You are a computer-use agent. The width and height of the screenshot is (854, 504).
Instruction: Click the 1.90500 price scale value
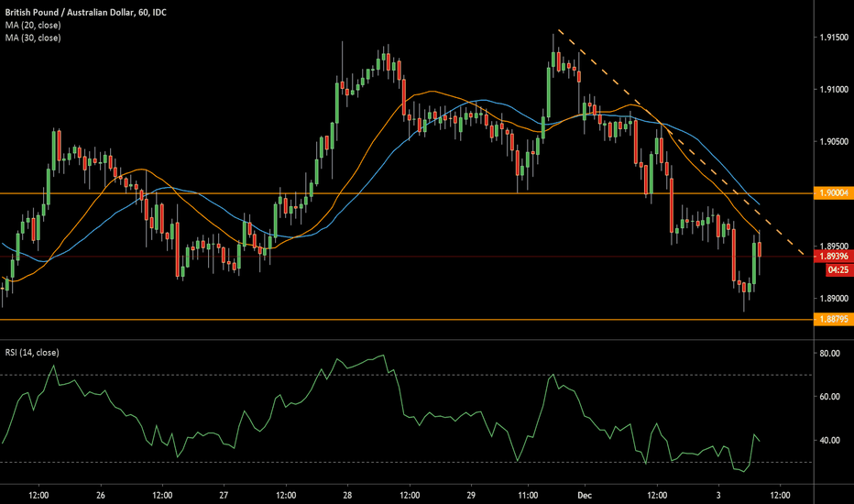[x=834, y=142]
